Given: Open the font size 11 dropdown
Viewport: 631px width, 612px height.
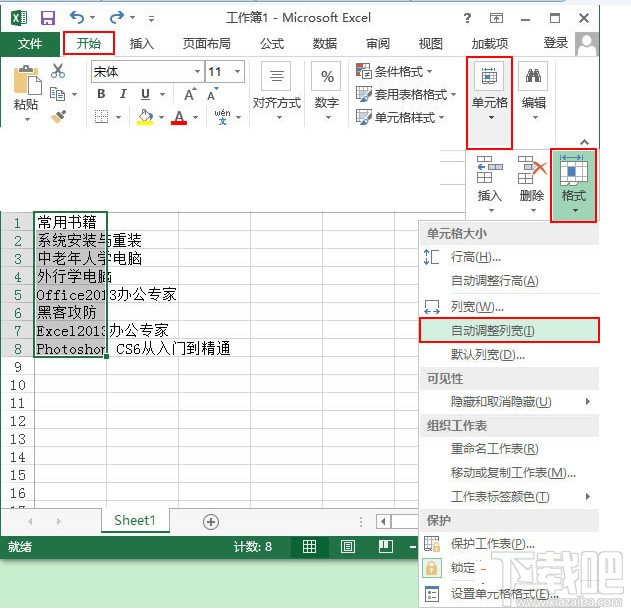Looking at the screenshot, I should click(237, 72).
